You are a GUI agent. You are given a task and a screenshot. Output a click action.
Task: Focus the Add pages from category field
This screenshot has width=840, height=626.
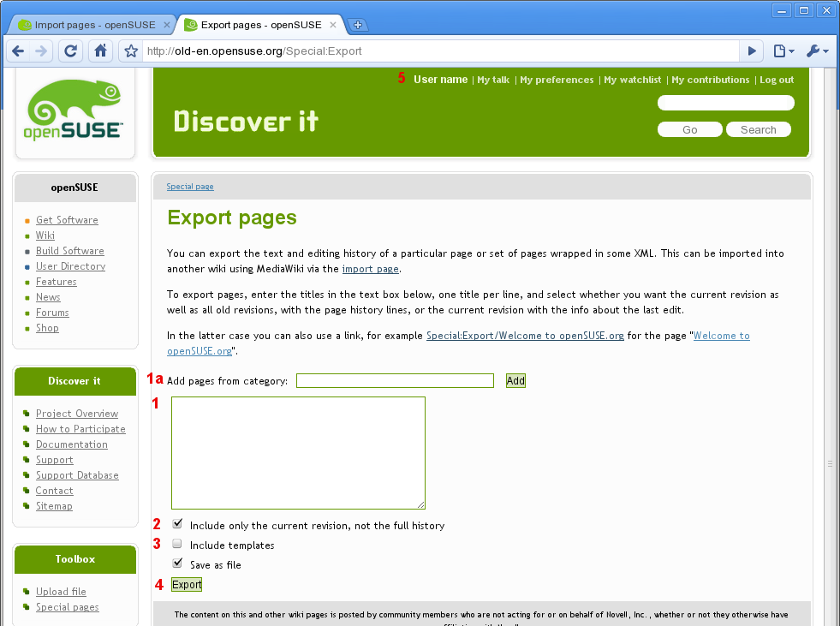[395, 380]
